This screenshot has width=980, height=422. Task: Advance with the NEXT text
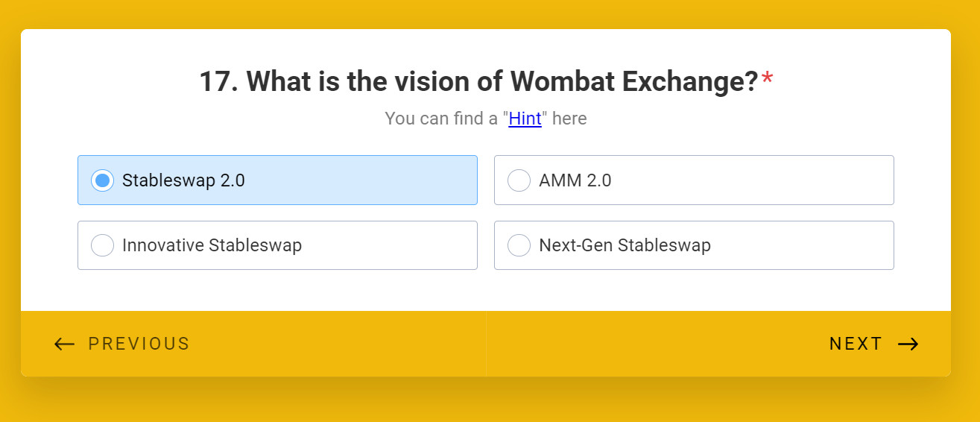(x=856, y=344)
